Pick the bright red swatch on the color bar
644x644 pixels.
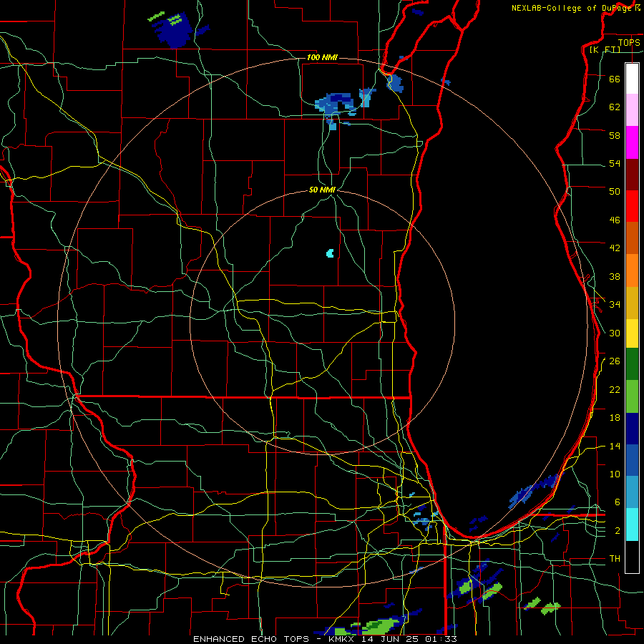click(632, 206)
